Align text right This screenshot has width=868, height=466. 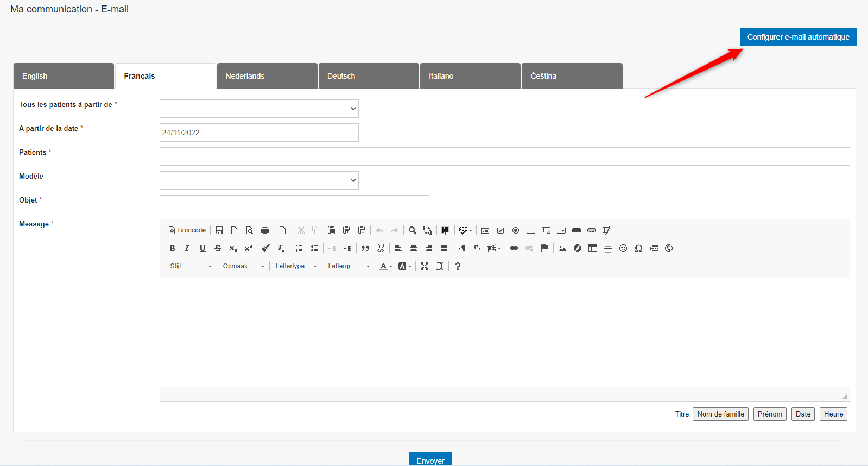coord(429,248)
